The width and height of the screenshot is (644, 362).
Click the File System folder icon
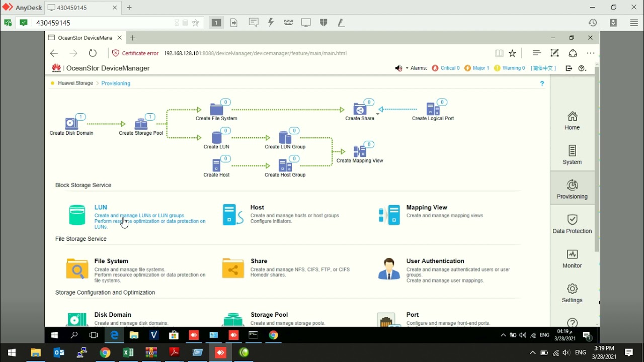(x=77, y=269)
